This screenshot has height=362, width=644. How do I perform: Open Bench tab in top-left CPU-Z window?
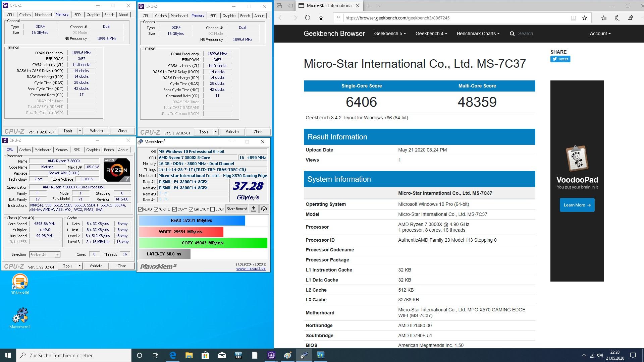109,15
